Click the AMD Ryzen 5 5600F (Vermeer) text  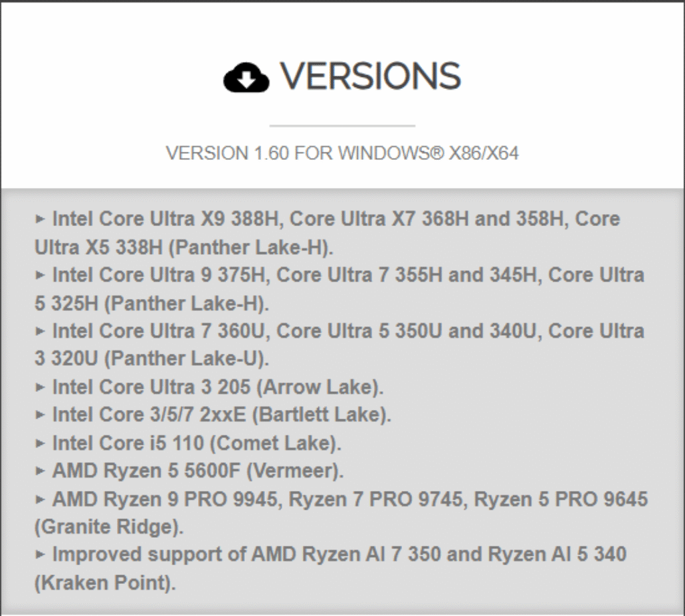(x=198, y=471)
